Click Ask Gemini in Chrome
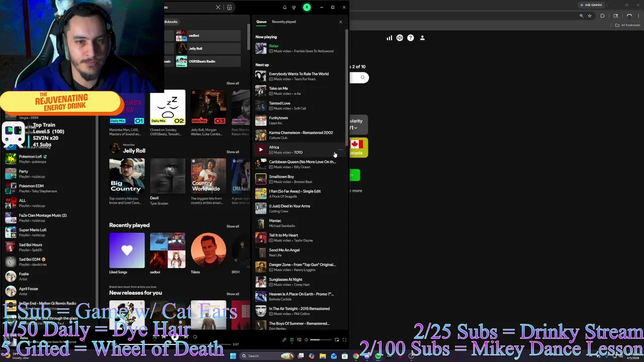This screenshot has width=644, height=362. [591, 5]
